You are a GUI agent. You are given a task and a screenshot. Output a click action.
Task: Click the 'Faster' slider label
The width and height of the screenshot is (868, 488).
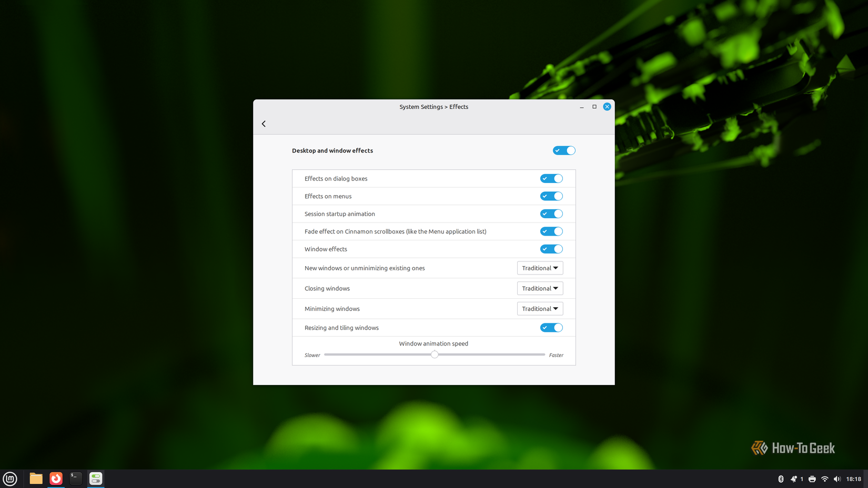(x=556, y=355)
